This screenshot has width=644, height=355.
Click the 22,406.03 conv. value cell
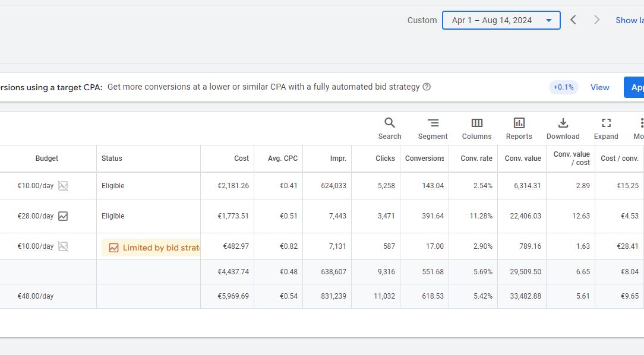[x=525, y=216]
